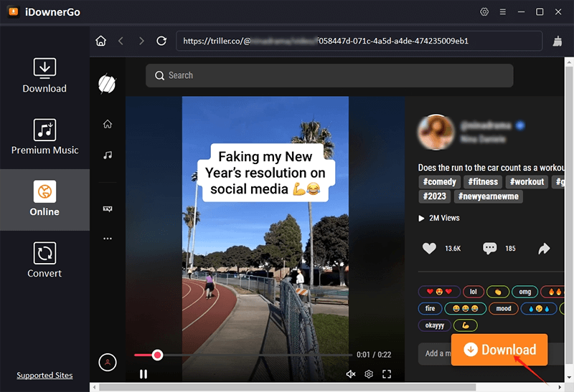Screen dimensions: 574x392
Task: Click the Triller logo icon
Action: (107, 84)
